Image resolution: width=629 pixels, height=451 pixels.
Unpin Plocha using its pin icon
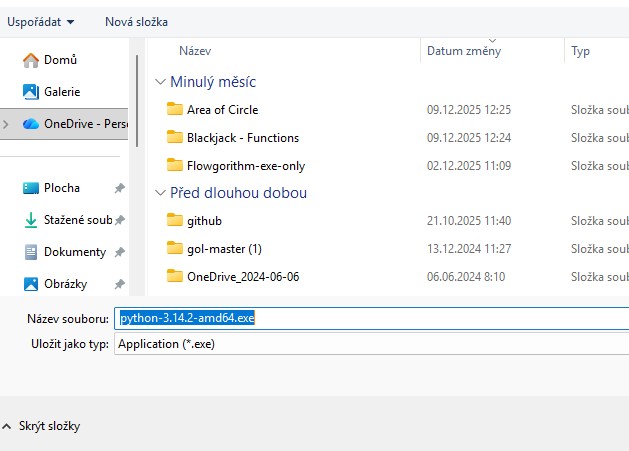point(120,188)
